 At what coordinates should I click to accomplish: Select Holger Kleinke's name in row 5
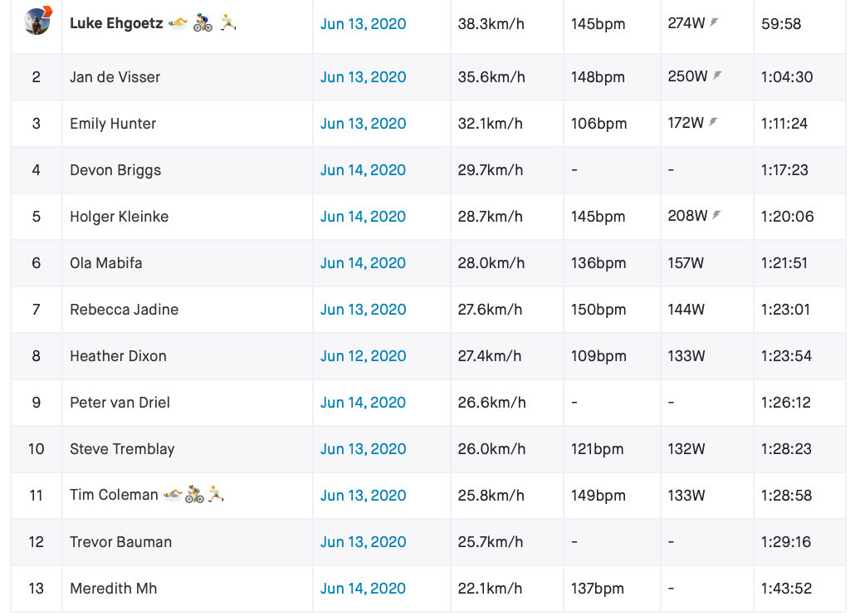pos(119,217)
